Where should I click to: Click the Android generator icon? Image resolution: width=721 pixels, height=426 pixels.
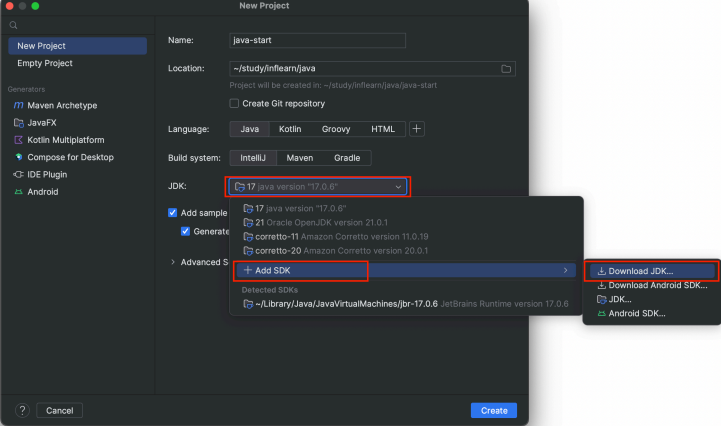pos(18,192)
